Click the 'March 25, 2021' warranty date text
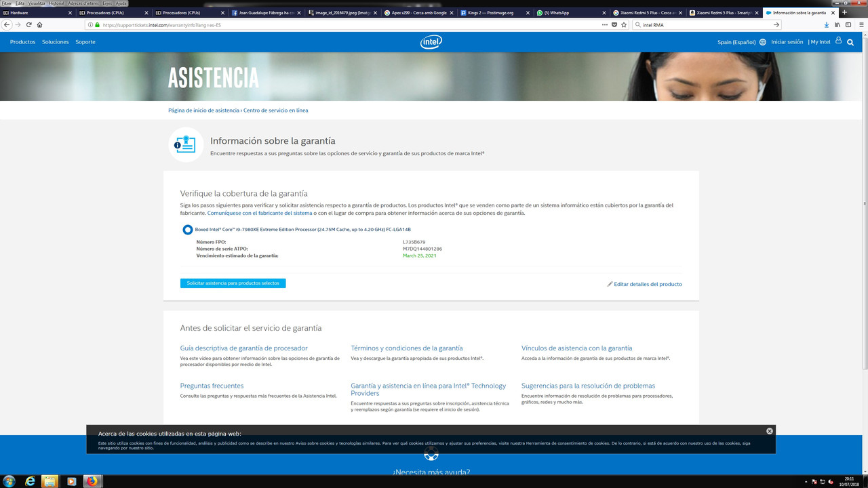The height and width of the screenshot is (488, 868). (419, 256)
